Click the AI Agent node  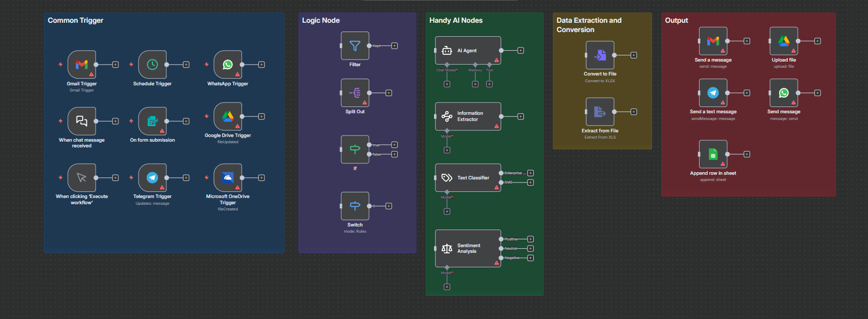(468, 50)
